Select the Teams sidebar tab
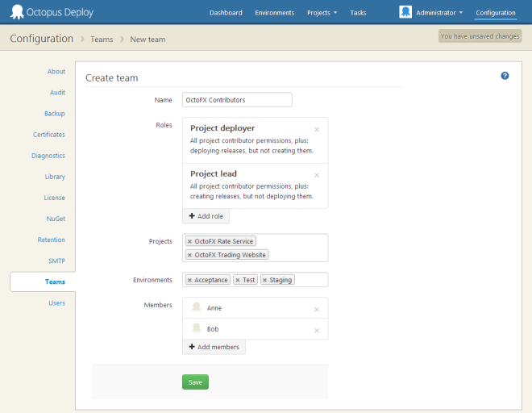 point(43,282)
